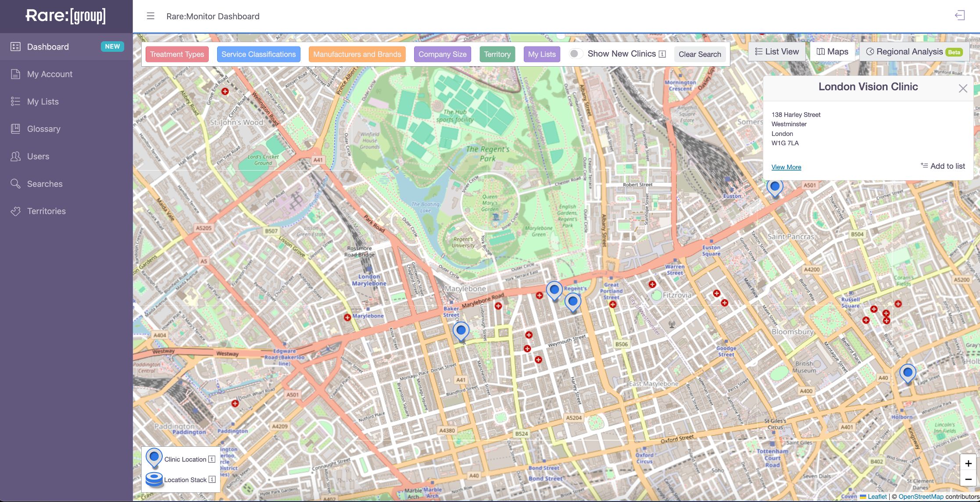The height and width of the screenshot is (502, 980).
Task: Open Dashboard in sidebar
Action: tap(66, 47)
